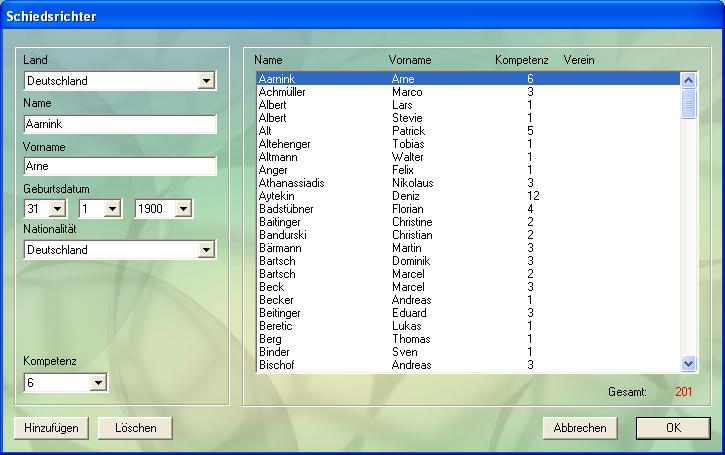Expand the Nationalität dropdown
This screenshot has width=725, height=455.
coord(206,250)
